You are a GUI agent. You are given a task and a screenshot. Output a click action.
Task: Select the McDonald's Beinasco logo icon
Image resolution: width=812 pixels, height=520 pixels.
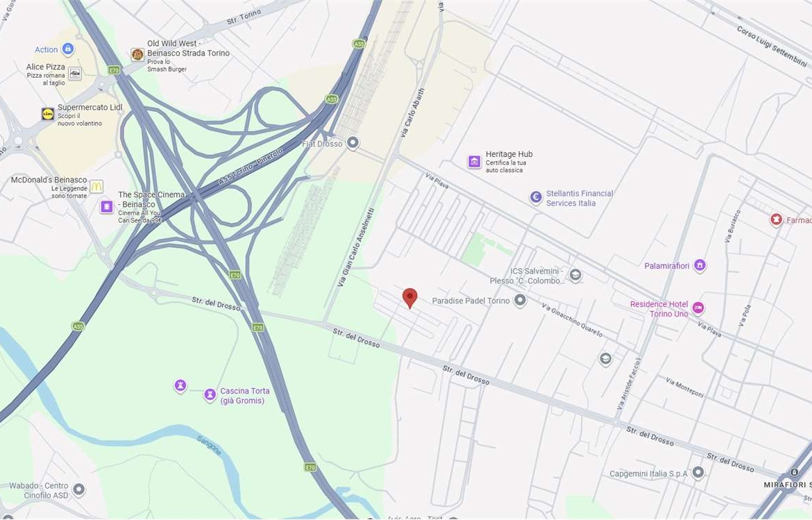pyautogui.click(x=96, y=187)
